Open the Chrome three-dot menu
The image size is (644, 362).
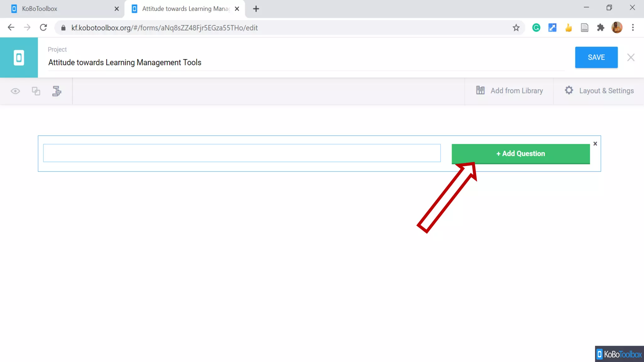[x=633, y=28]
